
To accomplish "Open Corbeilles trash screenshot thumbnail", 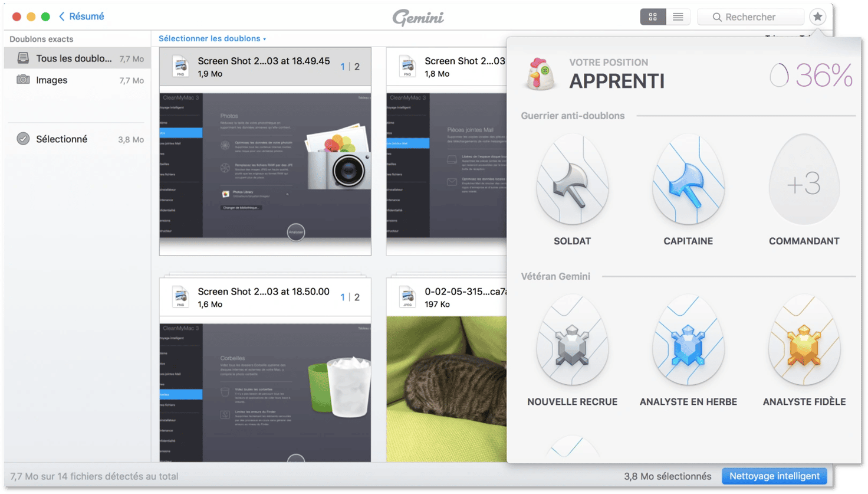I will [x=265, y=392].
